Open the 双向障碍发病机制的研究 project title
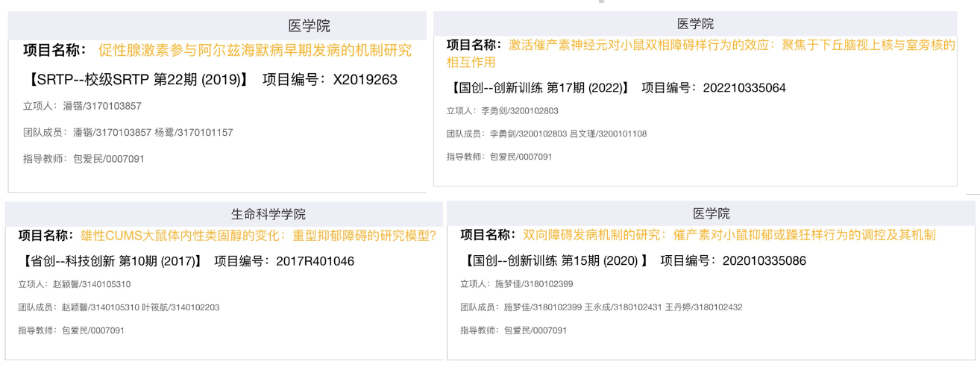980x367 pixels. 729,235
